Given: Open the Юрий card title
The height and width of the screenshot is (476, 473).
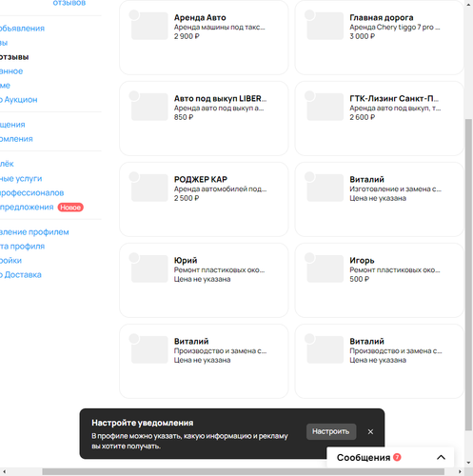Looking at the screenshot, I should [x=186, y=260].
